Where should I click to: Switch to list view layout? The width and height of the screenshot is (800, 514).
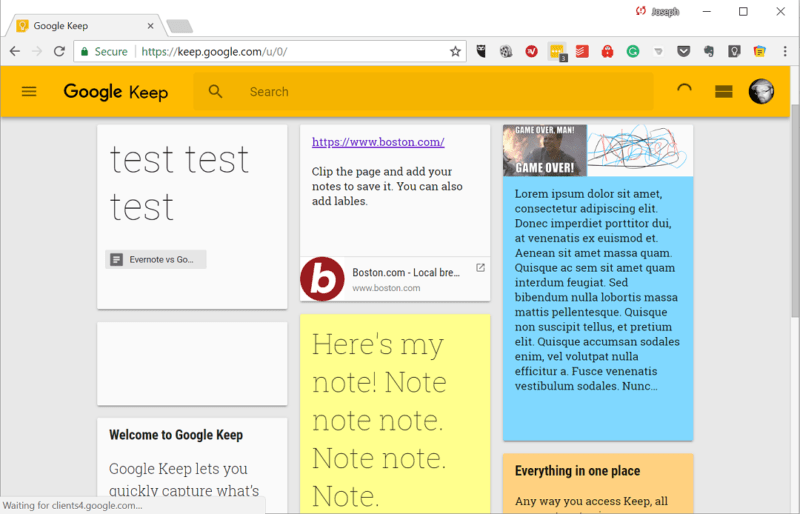(723, 92)
